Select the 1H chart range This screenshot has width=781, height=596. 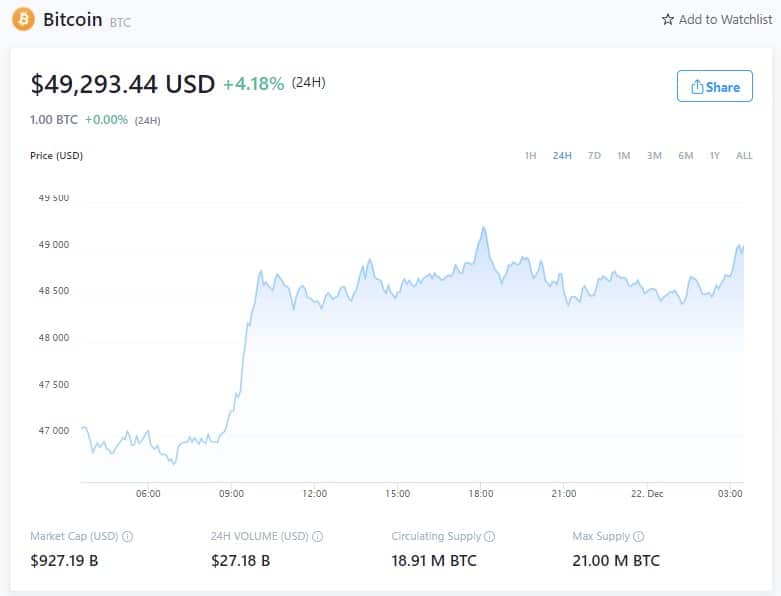(x=530, y=156)
